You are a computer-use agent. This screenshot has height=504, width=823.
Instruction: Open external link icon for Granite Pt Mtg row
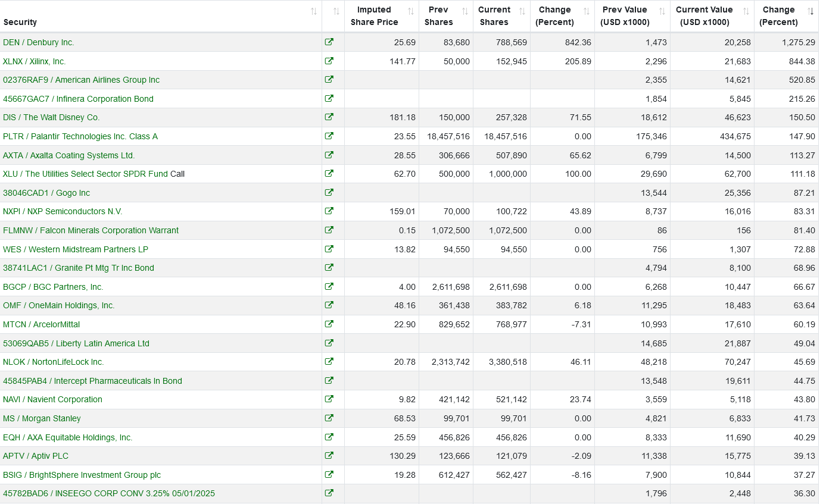[329, 268]
